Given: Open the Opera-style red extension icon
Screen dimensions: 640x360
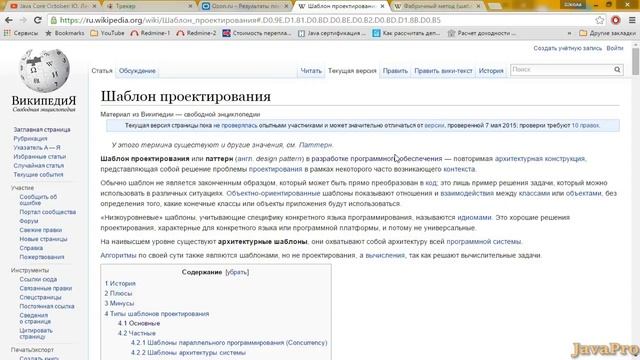Looking at the screenshot, I should click(x=616, y=20).
